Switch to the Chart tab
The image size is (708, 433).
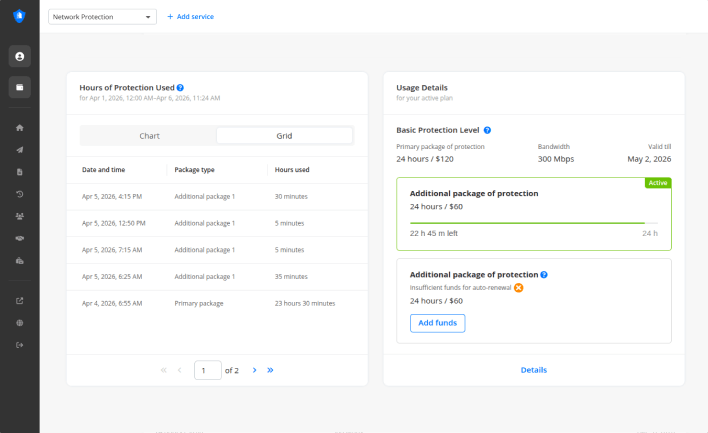pos(149,135)
